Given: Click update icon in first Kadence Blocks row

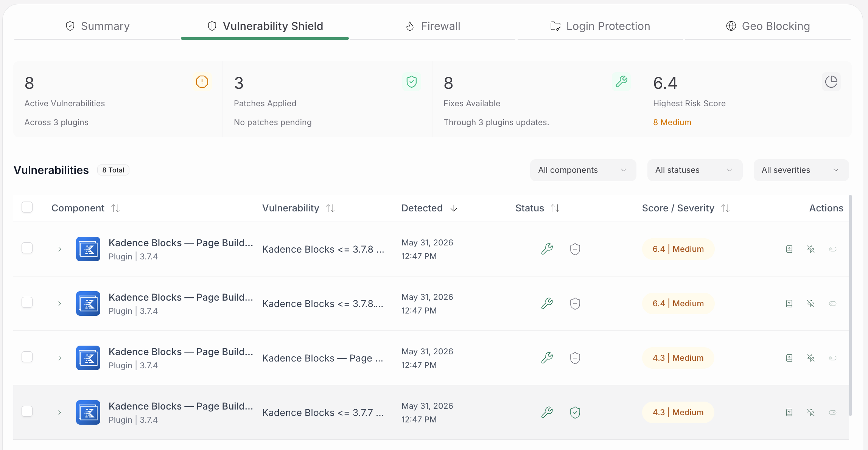Looking at the screenshot, I should coord(789,249).
